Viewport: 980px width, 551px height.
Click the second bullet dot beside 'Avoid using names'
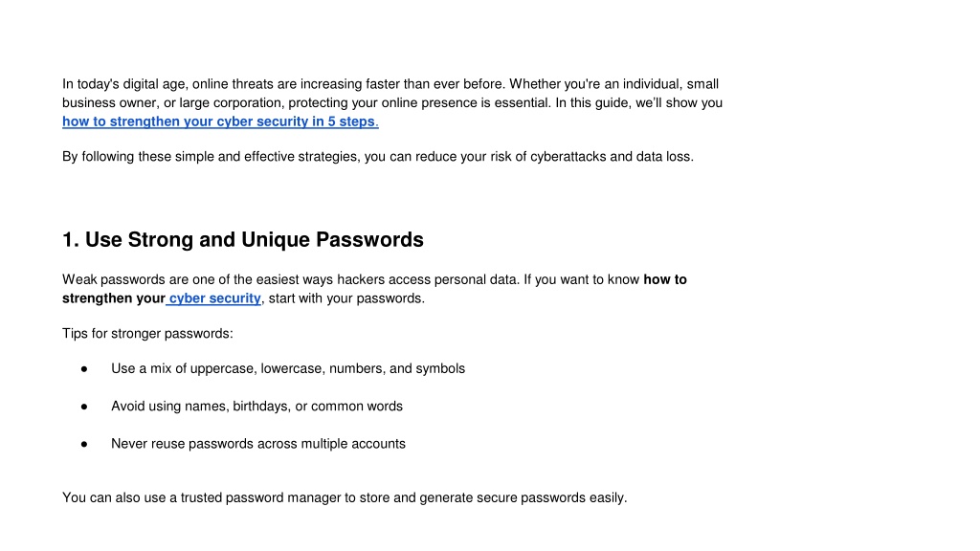pos(84,407)
